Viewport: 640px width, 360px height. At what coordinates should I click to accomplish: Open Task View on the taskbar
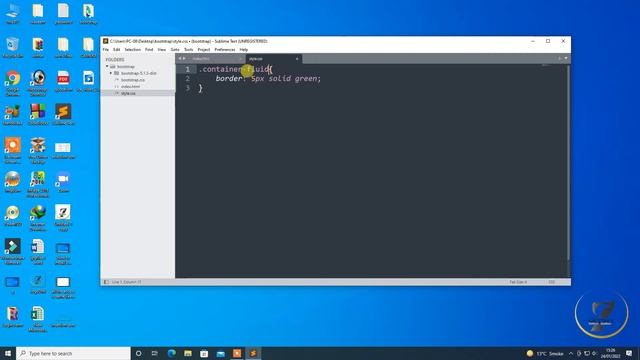155,353
